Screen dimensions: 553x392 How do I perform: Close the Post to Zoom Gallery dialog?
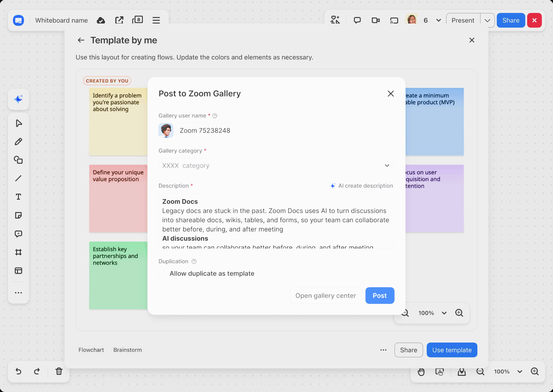point(391,93)
